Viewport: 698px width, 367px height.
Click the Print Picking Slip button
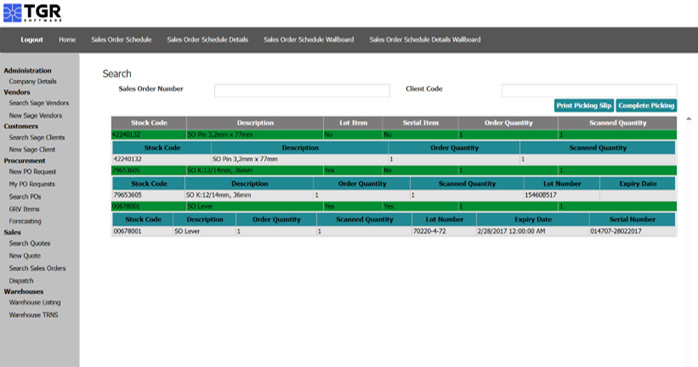click(x=584, y=106)
